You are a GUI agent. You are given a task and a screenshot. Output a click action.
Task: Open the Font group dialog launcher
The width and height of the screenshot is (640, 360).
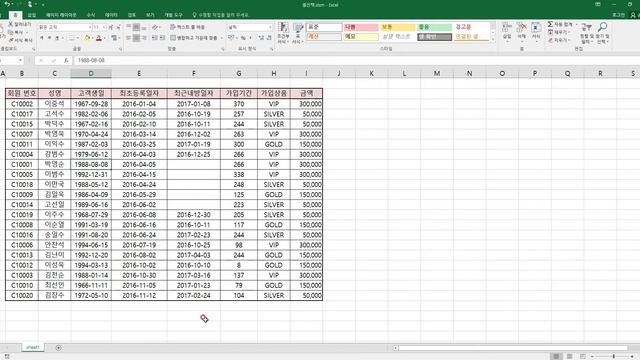pyautogui.click(x=120, y=49)
